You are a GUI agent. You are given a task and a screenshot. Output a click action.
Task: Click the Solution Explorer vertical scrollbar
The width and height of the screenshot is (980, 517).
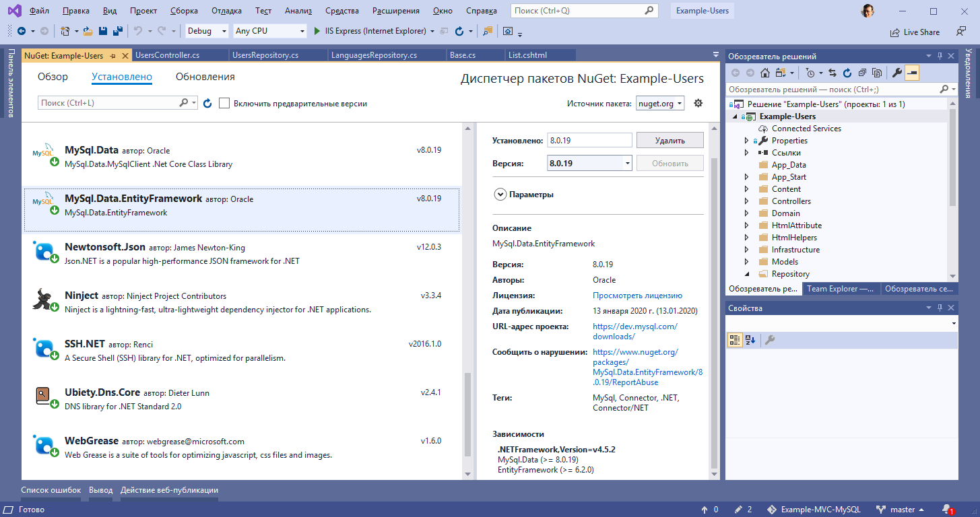[952, 157]
